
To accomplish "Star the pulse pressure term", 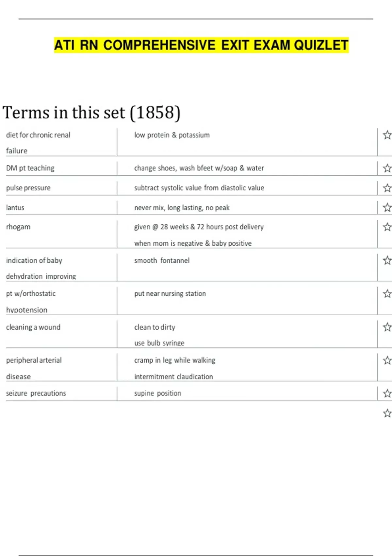I will pos(387,188).
